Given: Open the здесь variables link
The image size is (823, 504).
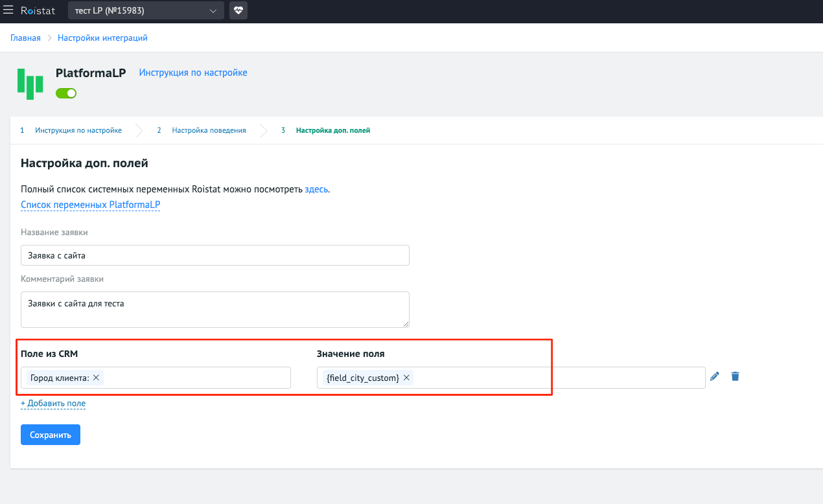Looking at the screenshot, I should [316, 189].
